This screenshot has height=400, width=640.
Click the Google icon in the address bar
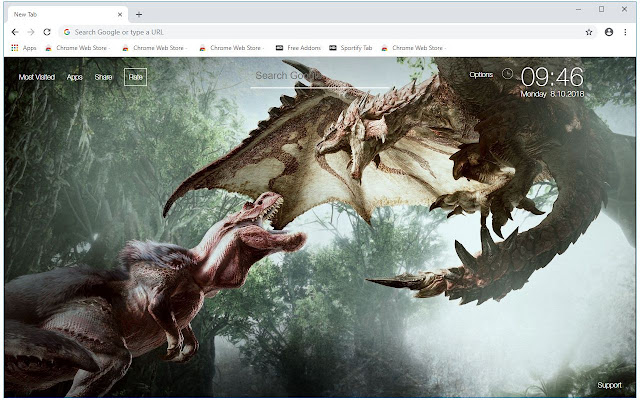click(x=67, y=32)
